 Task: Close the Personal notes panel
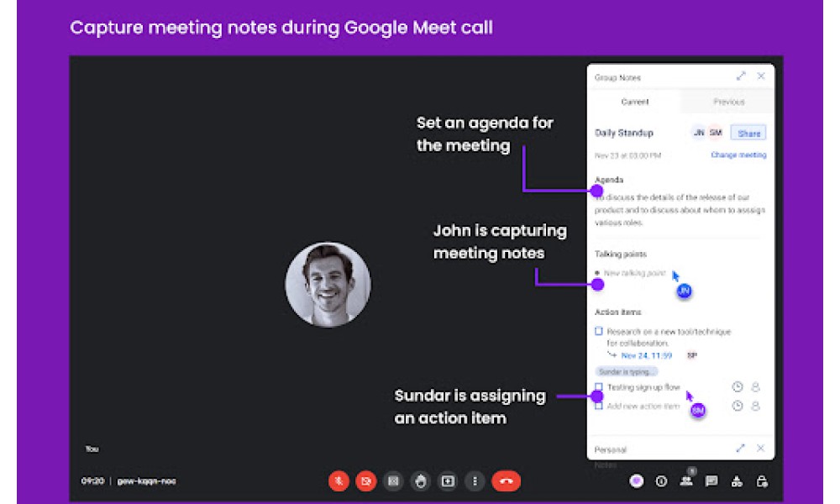point(761,449)
